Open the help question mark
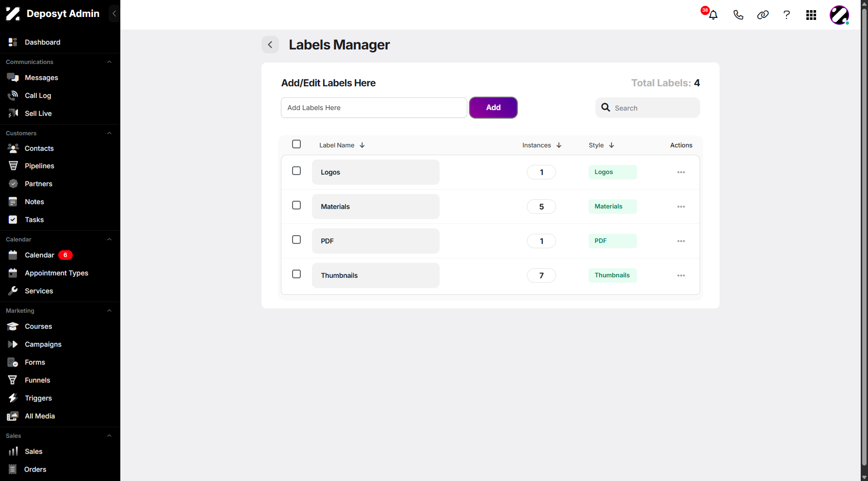This screenshot has width=868, height=481. click(x=786, y=15)
